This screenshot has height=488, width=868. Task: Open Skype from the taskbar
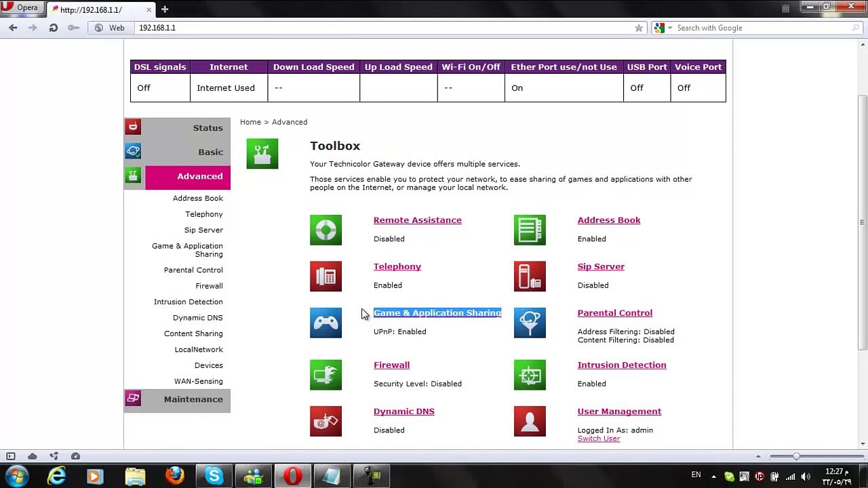point(214,476)
